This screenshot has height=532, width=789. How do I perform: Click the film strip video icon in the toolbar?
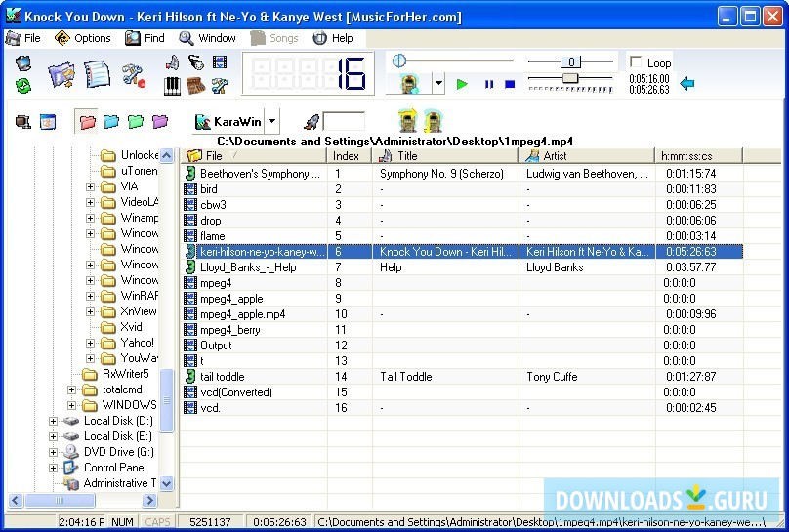(x=220, y=61)
